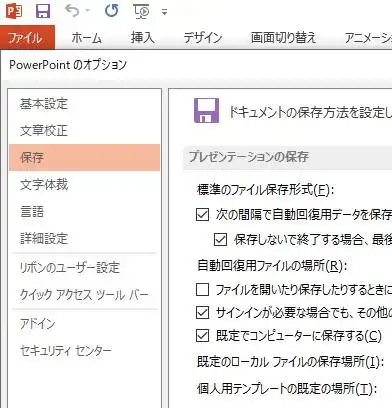Open アドイン options page
Screen dimensions: 392x408
pyautogui.click(x=84, y=324)
